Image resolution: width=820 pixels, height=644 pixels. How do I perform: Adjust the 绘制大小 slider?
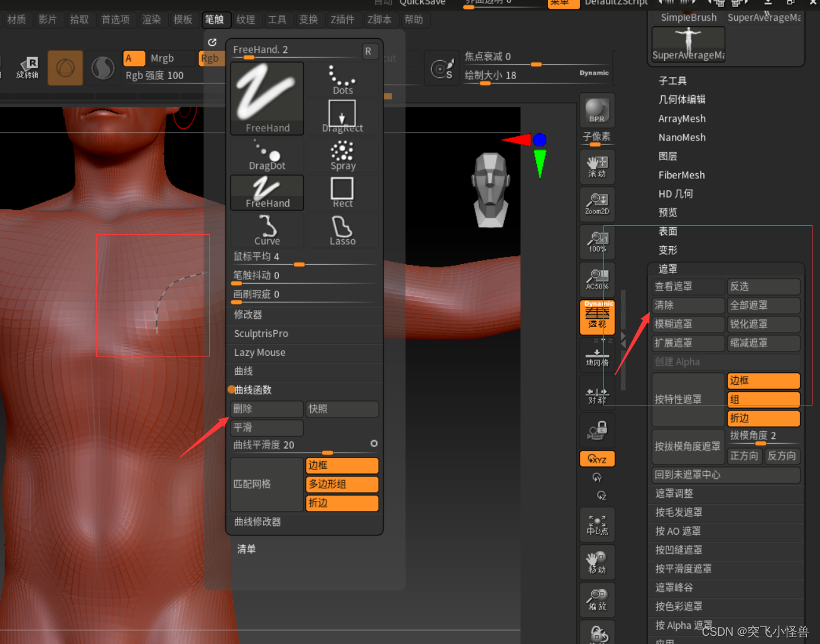point(536,77)
